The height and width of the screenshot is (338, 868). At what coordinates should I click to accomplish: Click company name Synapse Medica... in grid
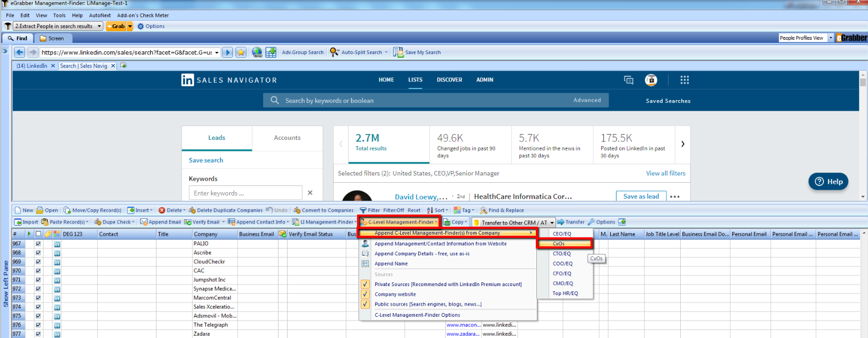click(214, 289)
